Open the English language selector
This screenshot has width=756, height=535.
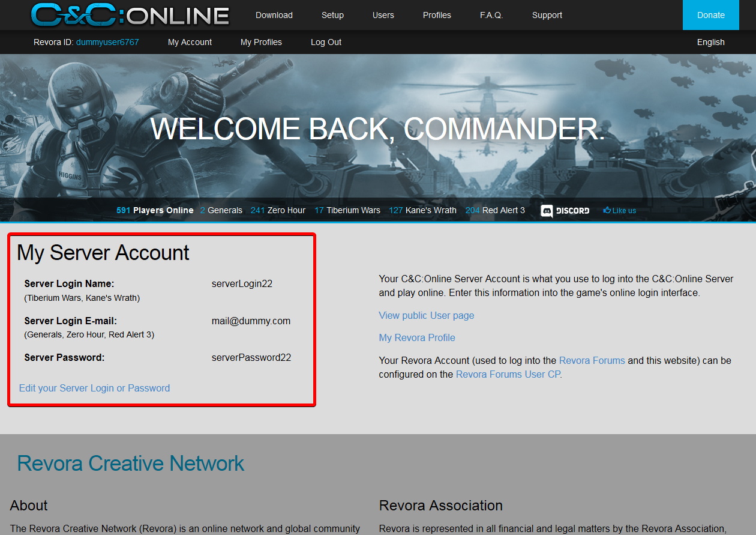(x=711, y=42)
